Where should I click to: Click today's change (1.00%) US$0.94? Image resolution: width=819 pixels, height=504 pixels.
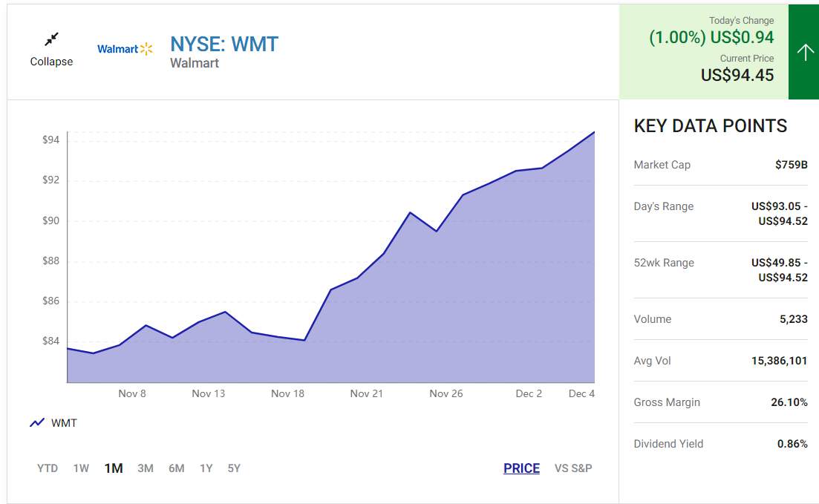coord(711,38)
